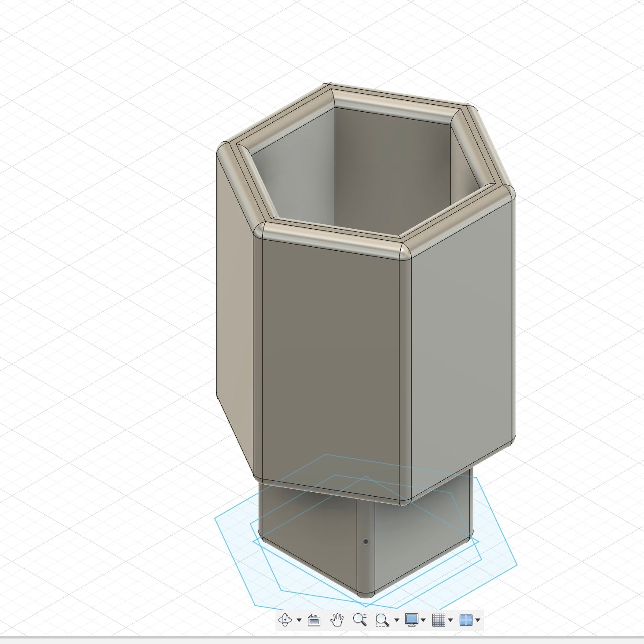Viewport: 644px width, 644px height.
Task: Expand the Grid and Snaps dropdown arrow
Action: click(450, 620)
